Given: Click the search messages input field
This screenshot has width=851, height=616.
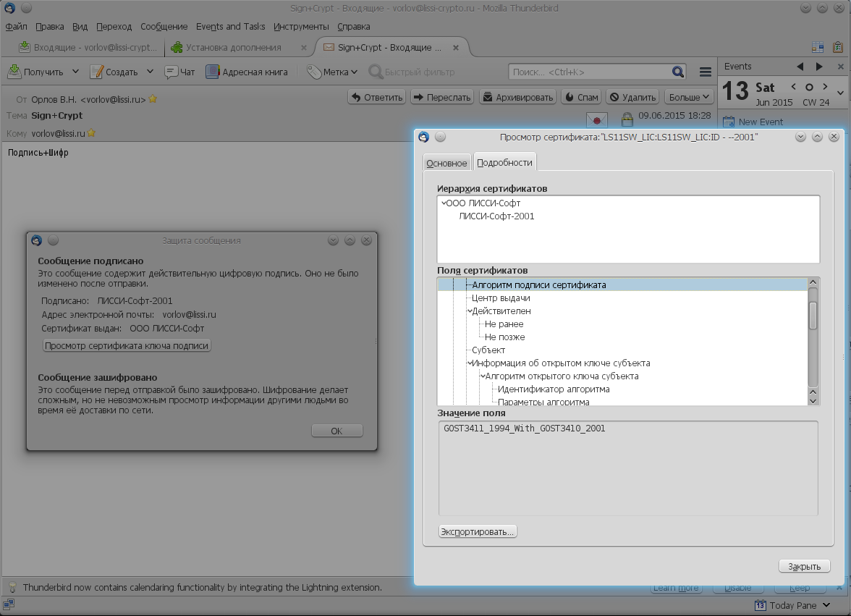Looking at the screenshot, I should [590, 72].
